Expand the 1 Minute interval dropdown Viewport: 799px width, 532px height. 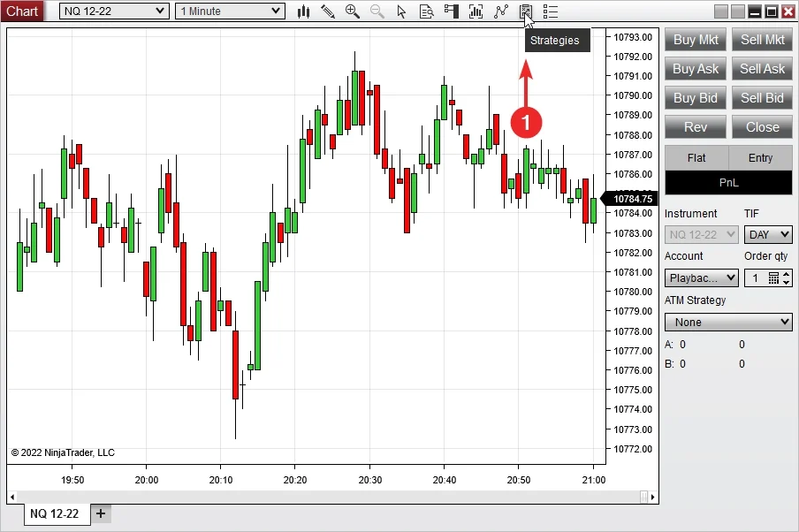pos(229,11)
